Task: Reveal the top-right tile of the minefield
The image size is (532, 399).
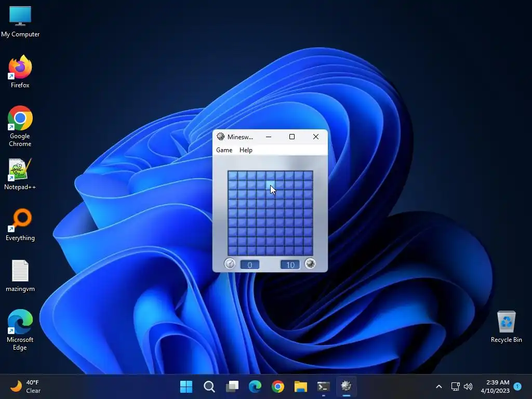Action: pos(308,176)
